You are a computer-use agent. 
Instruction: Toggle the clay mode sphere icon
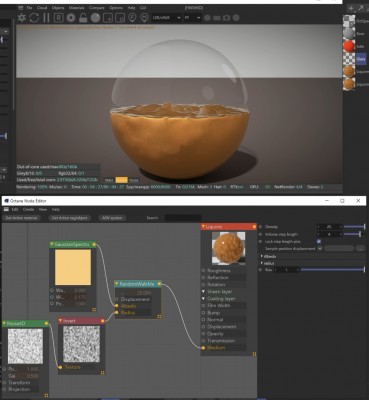[95, 18]
